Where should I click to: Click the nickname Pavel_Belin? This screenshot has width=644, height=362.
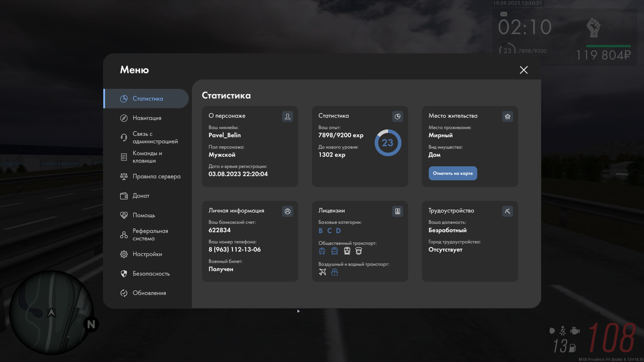click(225, 135)
